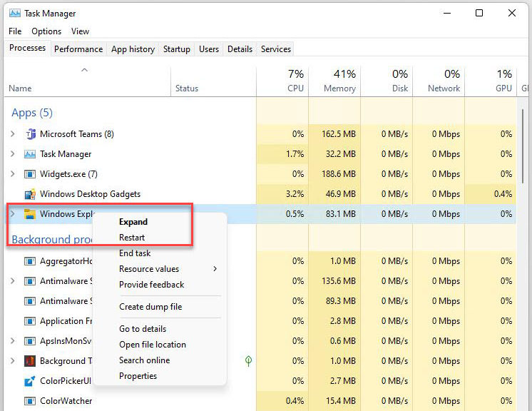Switch to the Services tab
This screenshot has width=532, height=411.
tap(276, 49)
